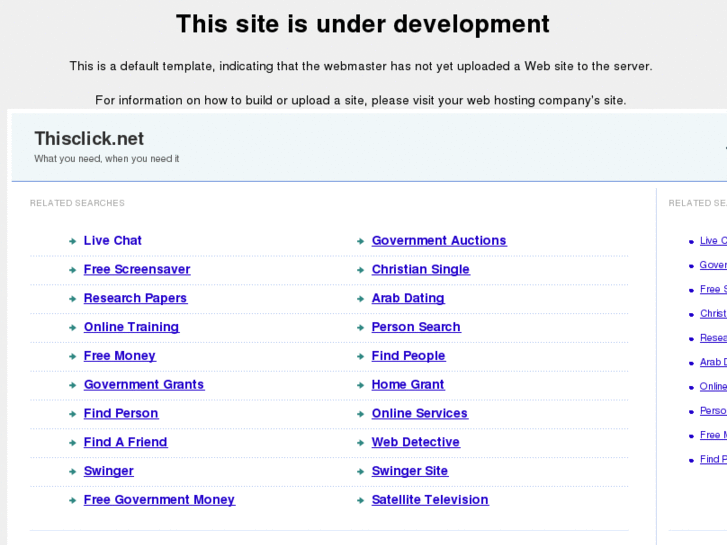Click arrow icon beside Satellite Television
This screenshot has height=545, width=727.
(360, 500)
